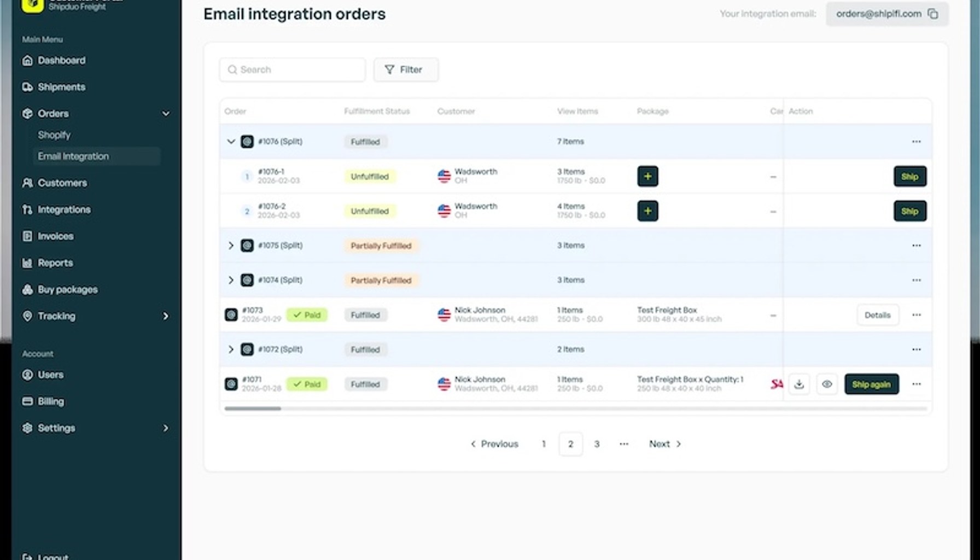The width and height of the screenshot is (980, 560).
Task: Download the label for order #1071
Action: [799, 384]
